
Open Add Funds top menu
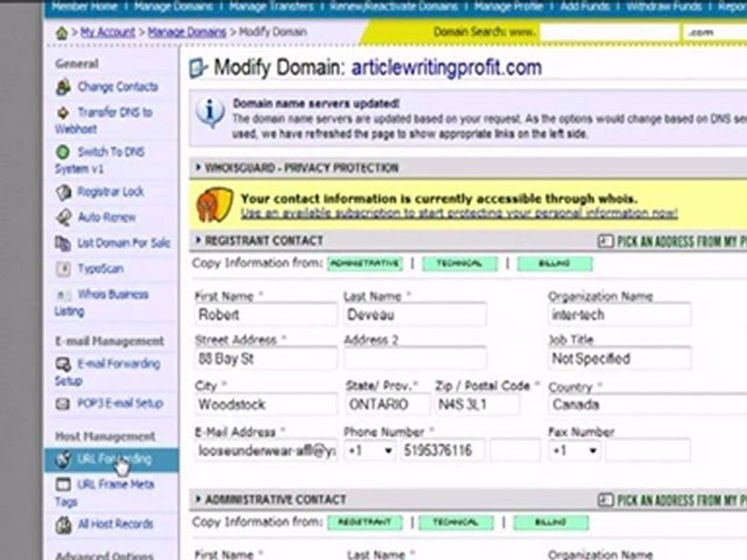[584, 7]
